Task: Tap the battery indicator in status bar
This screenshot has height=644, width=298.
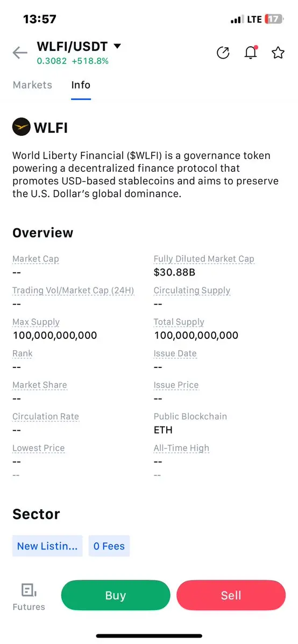Action: [x=274, y=19]
